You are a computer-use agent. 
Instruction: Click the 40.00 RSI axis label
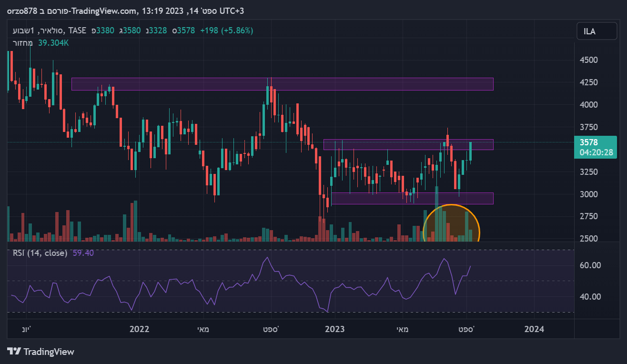[590, 297]
